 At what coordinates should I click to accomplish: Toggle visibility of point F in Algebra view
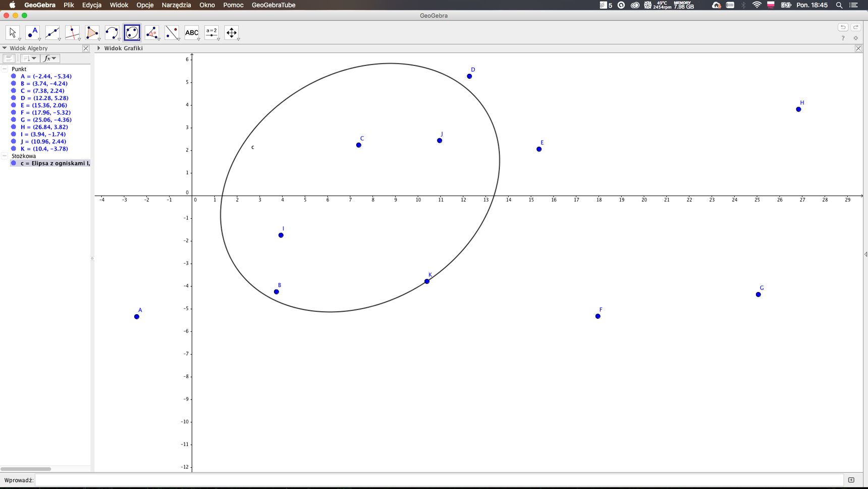(14, 113)
